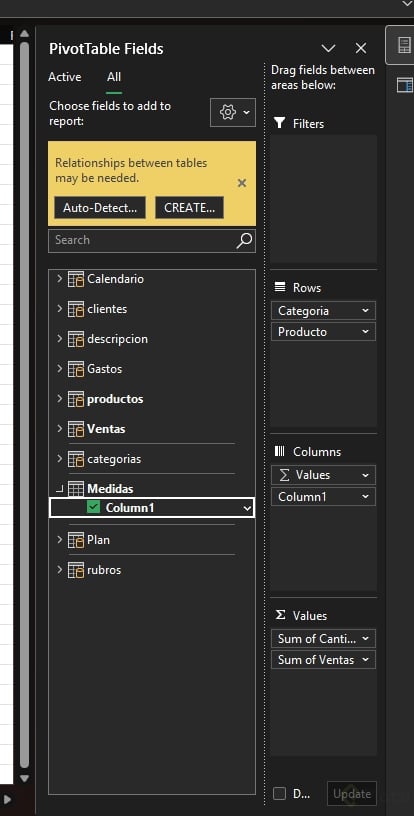Collapse the Medidas table node
The image size is (414, 816).
pyautogui.click(x=59, y=489)
